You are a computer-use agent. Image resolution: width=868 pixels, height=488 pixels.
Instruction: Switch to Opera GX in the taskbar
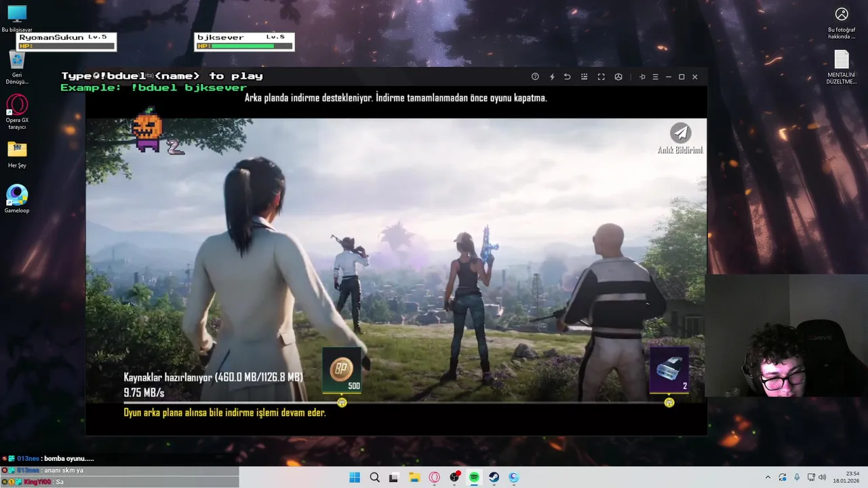pyautogui.click(x=434, y=477)
